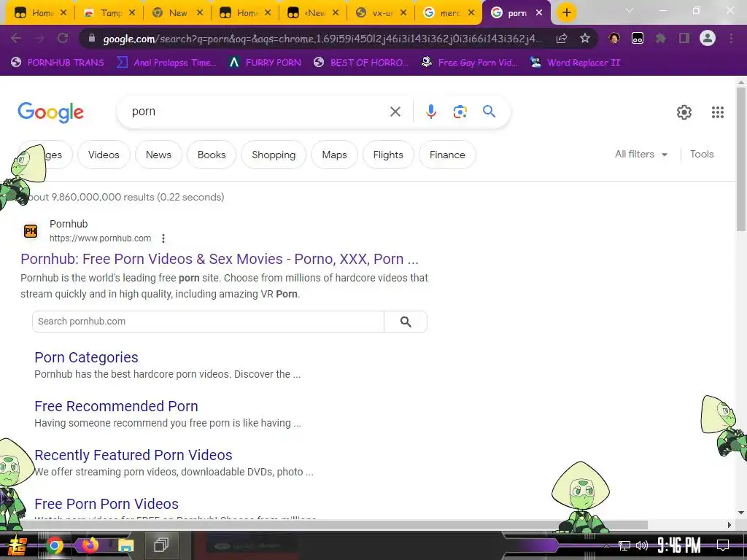Open the BEST OF HORRO... bookmark

[361, 63]
